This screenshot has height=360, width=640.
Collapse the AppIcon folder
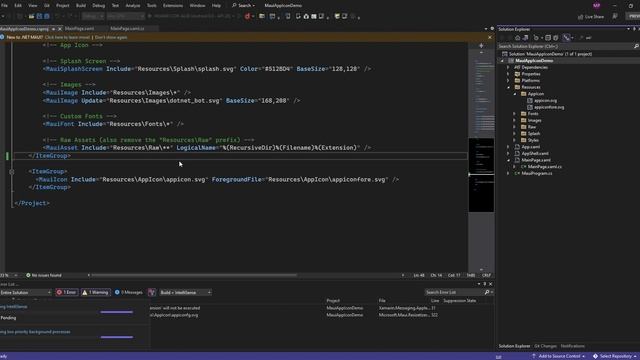tap(515, 94)
